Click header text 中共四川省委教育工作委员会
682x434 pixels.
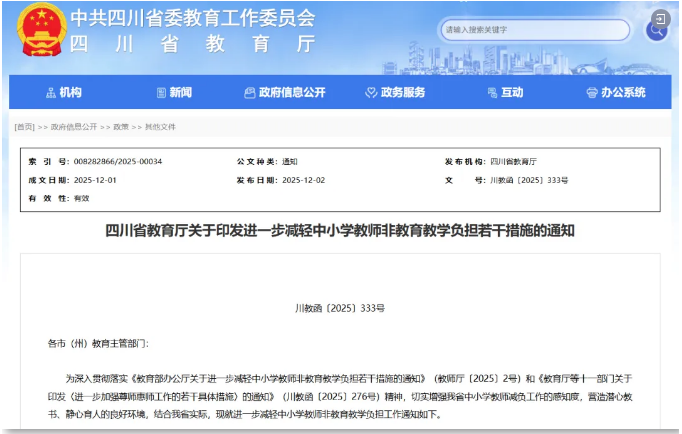(x=193, y=18)
